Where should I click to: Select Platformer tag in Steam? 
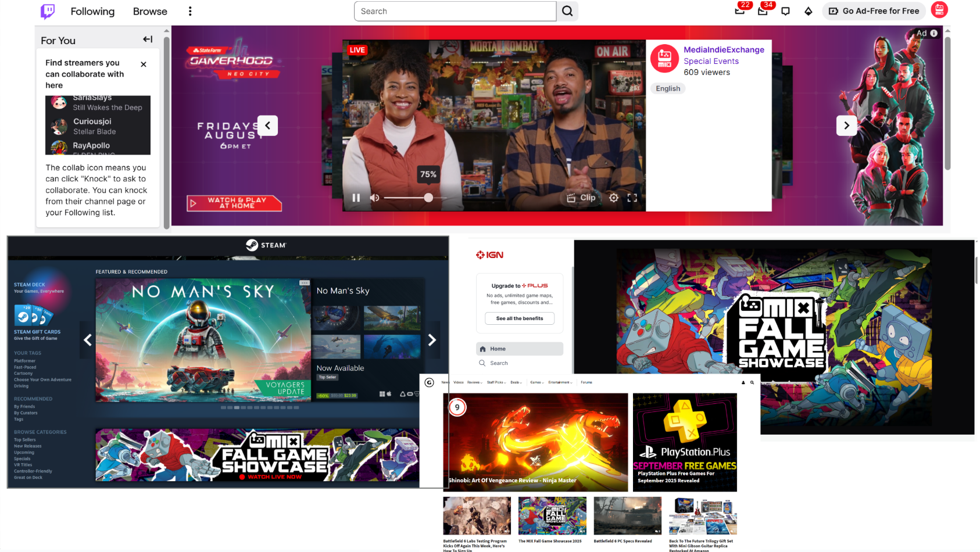(x=25, y=361)
